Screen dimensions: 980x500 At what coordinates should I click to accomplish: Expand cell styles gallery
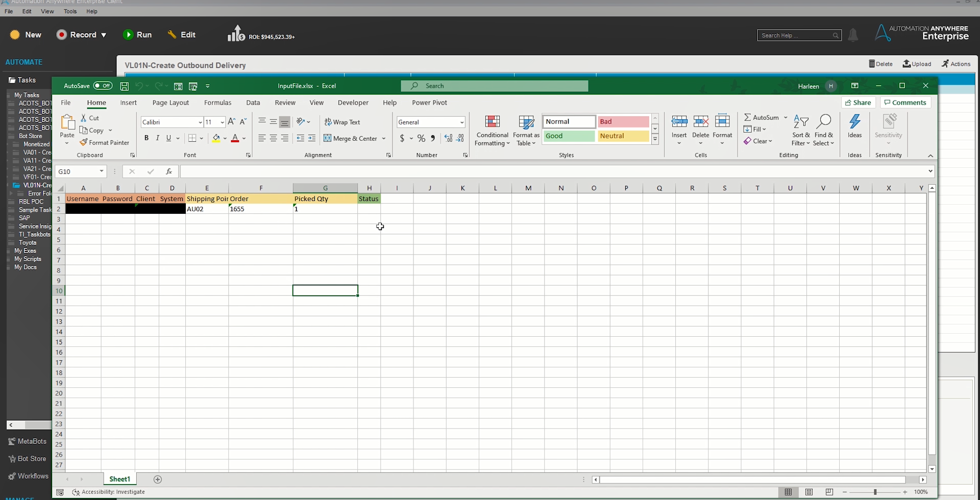[x=655, y=139]
